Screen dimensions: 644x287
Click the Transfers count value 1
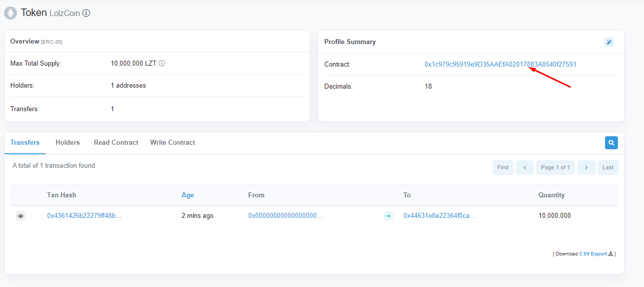pos(113,109)
